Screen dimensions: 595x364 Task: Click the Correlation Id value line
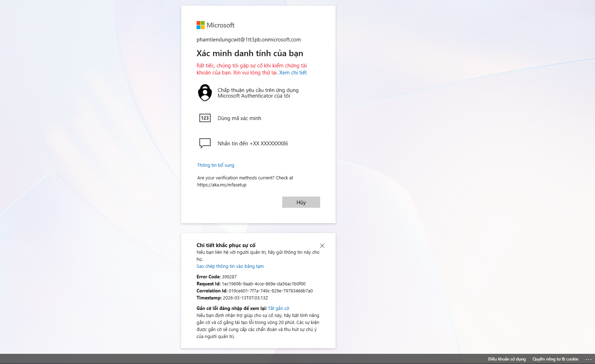pos(254,291)
